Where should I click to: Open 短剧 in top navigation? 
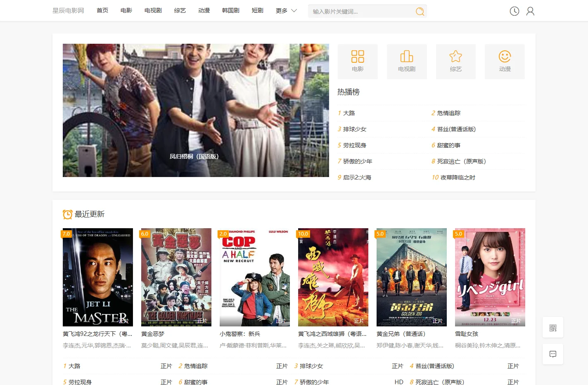click(x=258, y=11)
